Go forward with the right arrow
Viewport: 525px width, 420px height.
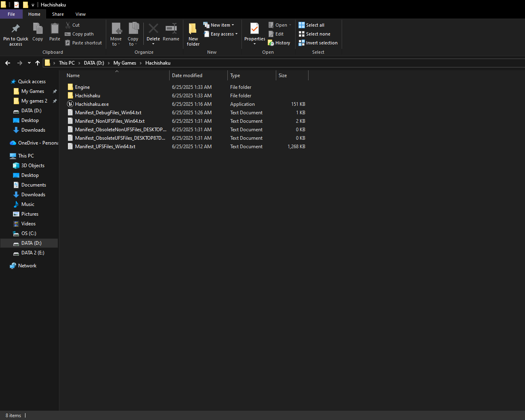19,63
